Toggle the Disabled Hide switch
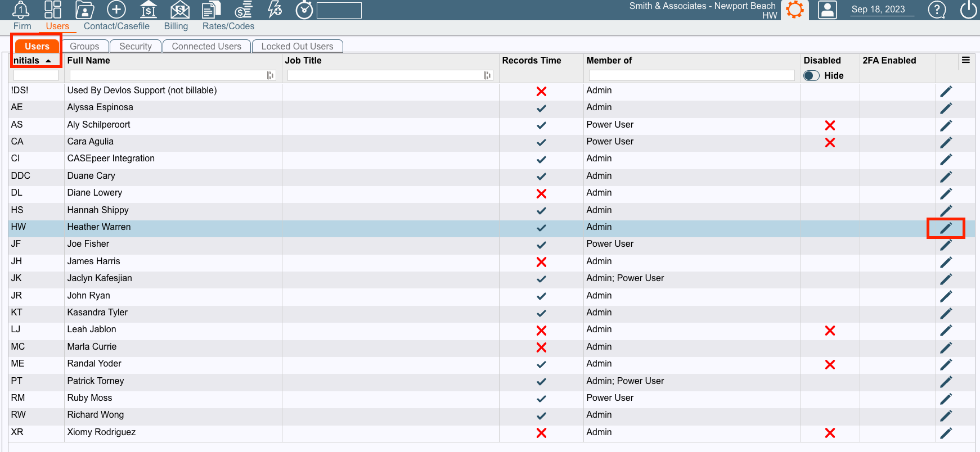 click(x=811, y=75)
